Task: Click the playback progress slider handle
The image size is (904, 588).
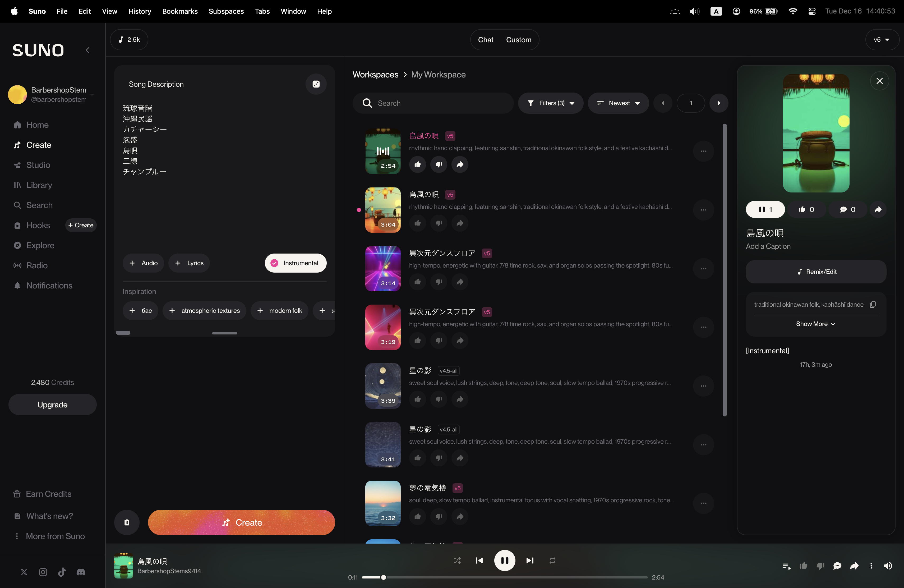Action: coord(384,577)
